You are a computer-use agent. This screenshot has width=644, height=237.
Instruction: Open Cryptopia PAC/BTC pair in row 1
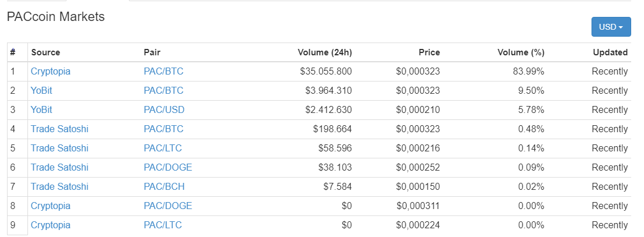pyautogui.click(x=163, y=72)
